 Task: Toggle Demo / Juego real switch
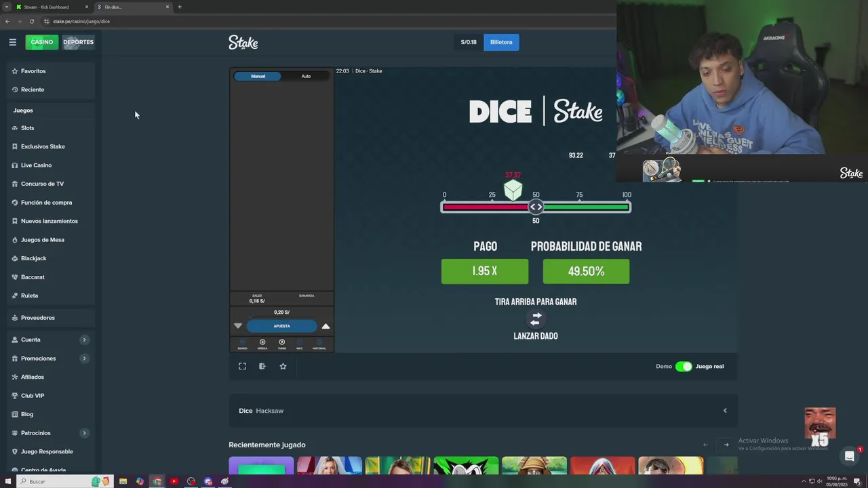pyautogui.click(x=684, y=366)
